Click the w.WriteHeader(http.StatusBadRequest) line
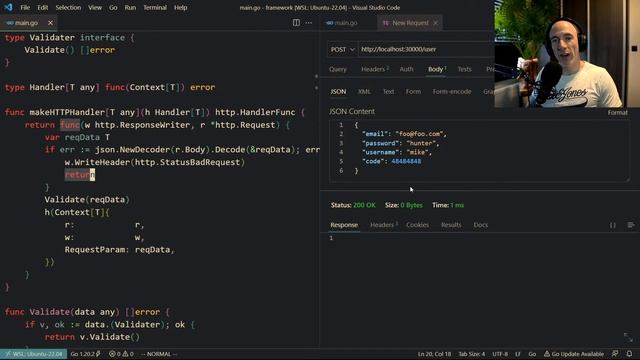 coord(155,162)
